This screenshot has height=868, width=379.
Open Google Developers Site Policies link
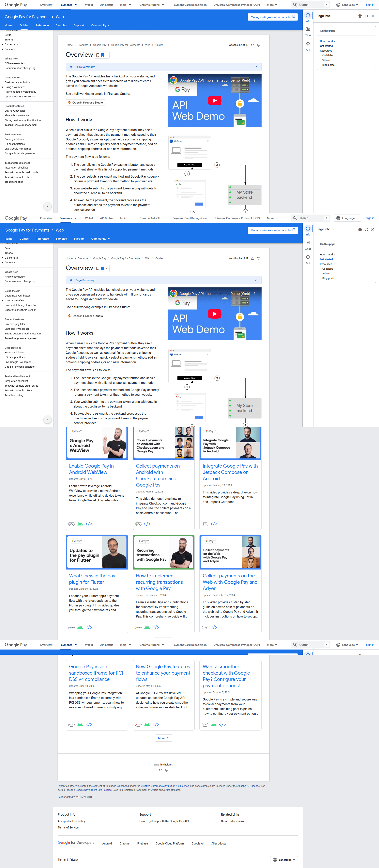pyautogui.click(x=94, y=790)
